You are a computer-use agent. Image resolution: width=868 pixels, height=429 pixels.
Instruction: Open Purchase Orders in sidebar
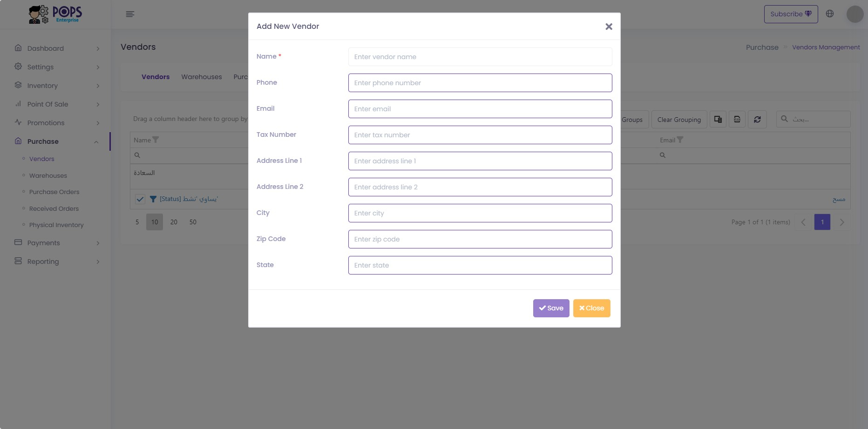click(x=54, y=192)
